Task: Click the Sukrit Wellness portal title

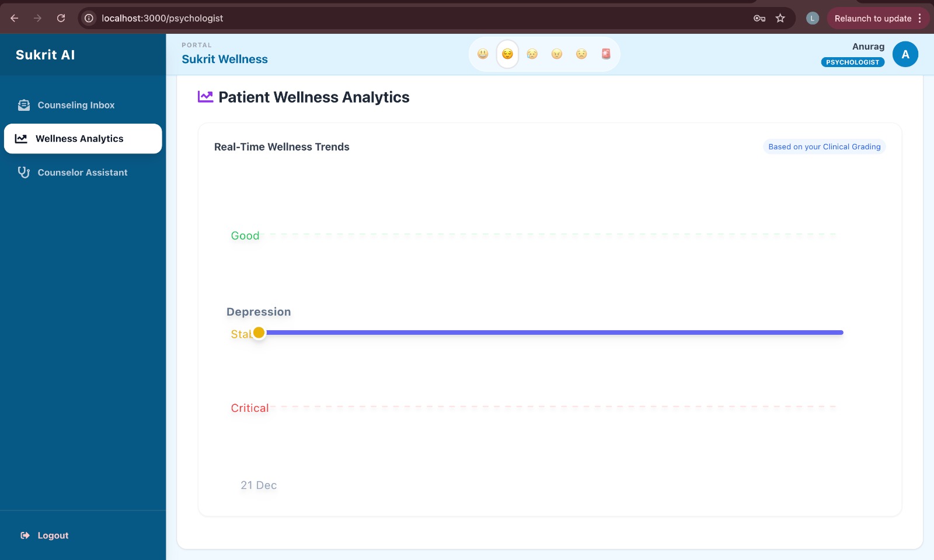Action: tap(225, 59)
